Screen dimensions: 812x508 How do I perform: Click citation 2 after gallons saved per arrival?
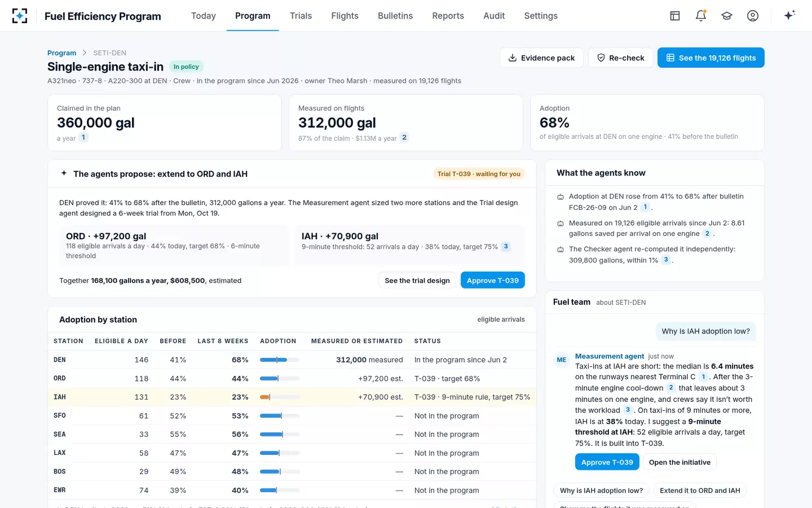pyautogui.click(x=707, y=234)
